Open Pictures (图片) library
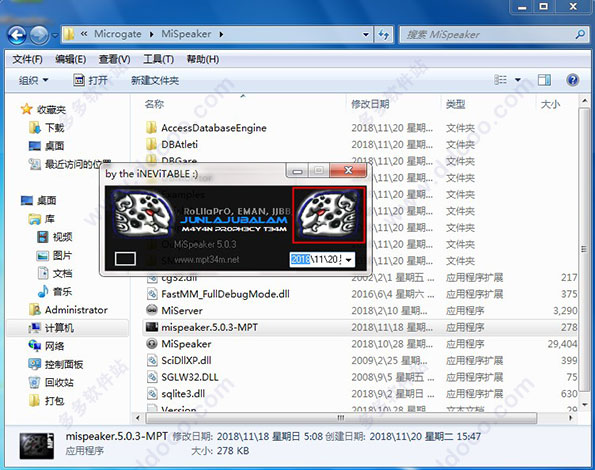This screenshot has height=470, width=595. [x=54, y=255]
